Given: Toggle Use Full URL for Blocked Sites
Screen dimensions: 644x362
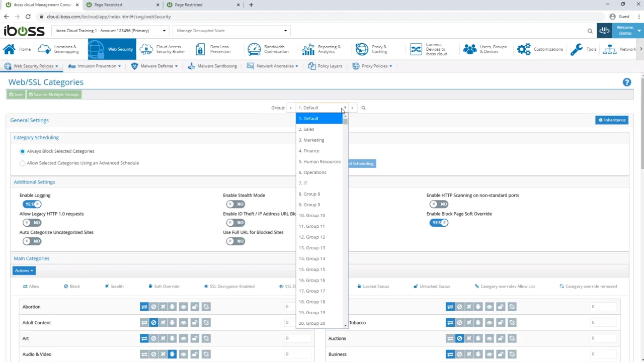Looking at the screenshot, I should point(235,241).
